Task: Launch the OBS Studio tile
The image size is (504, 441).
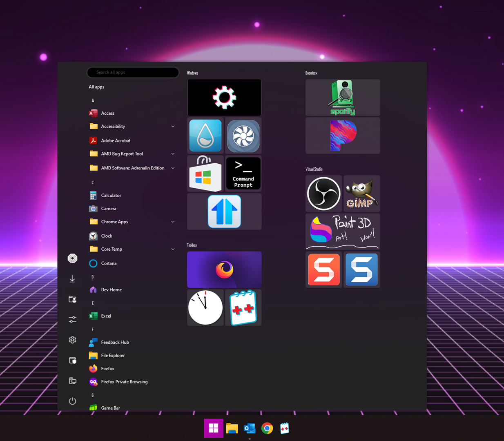Action: pyautogui.click(x=324, y=194)
